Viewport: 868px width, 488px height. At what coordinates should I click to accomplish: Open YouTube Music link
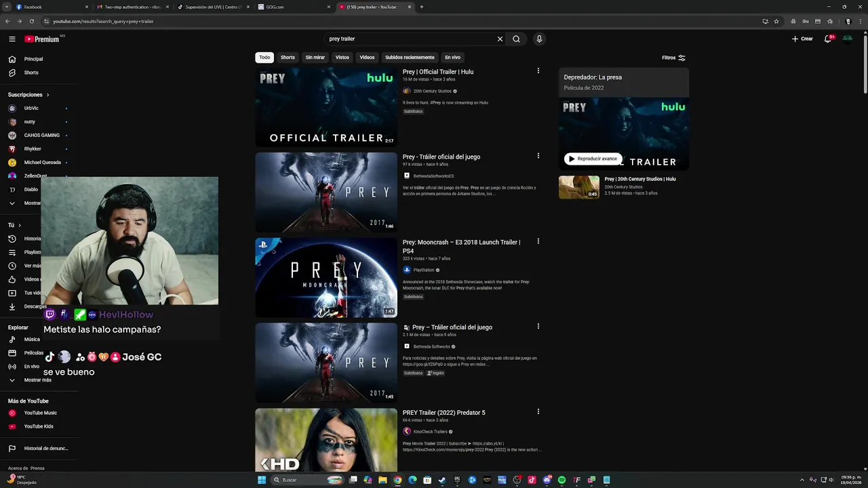[40, 413]
